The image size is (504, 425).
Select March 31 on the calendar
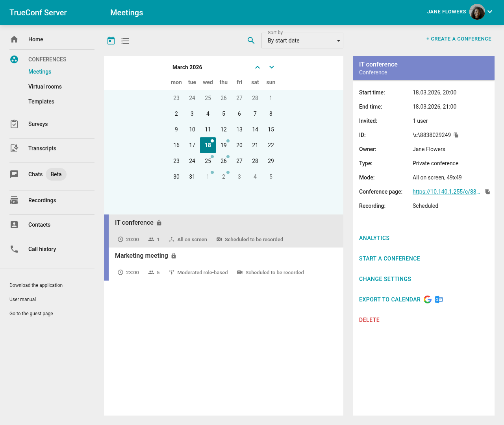point(192,177)
